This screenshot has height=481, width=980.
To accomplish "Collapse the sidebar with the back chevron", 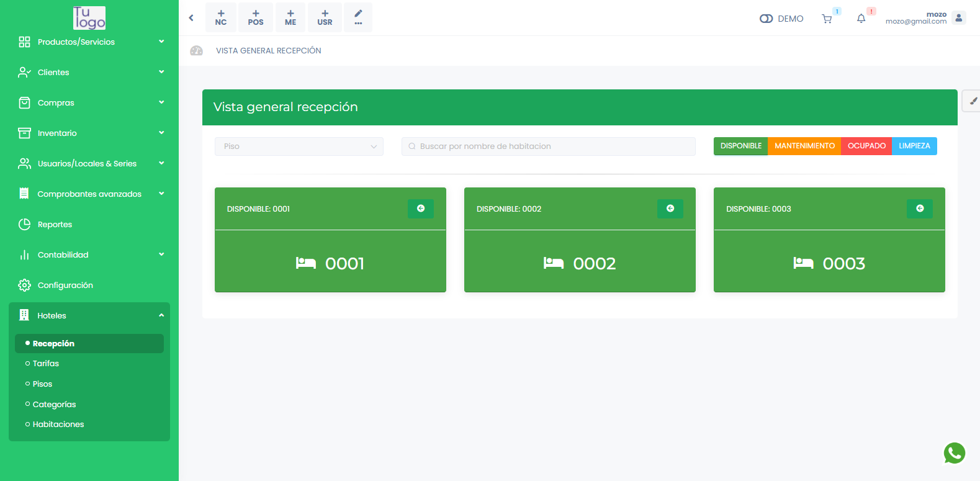I will pos(191,18).
